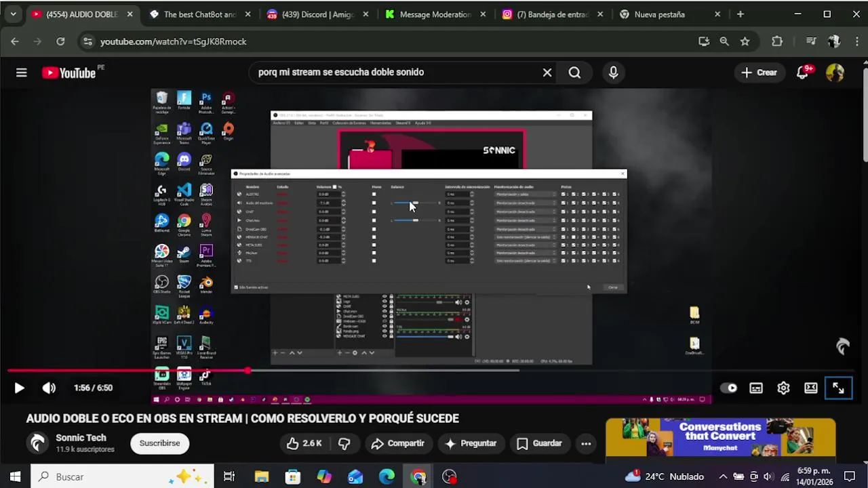Open site information icon beside the URL
The width and height of the screenshot is (868, 488).
click(87, 41)
